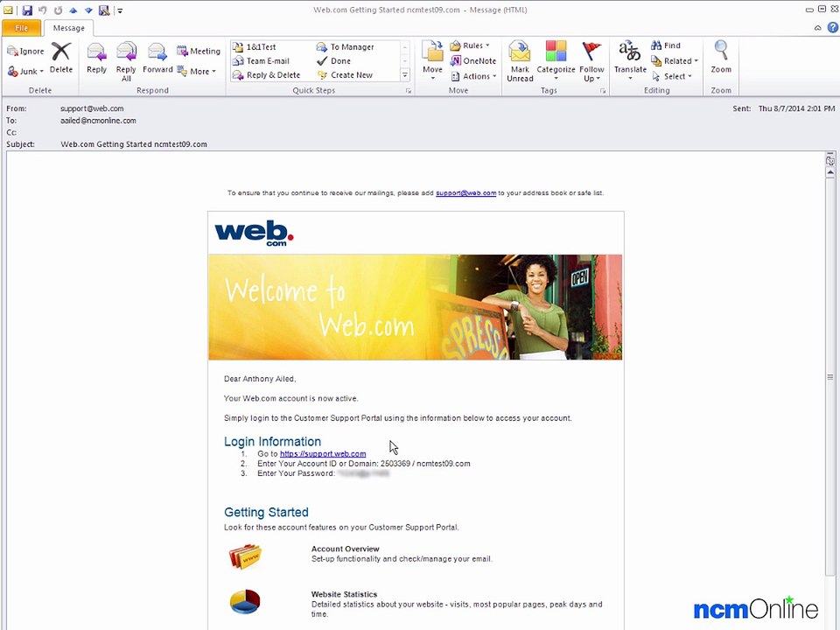
Task: Open the Quick Steps dialog launcher
Action: (x=409, y=91)
